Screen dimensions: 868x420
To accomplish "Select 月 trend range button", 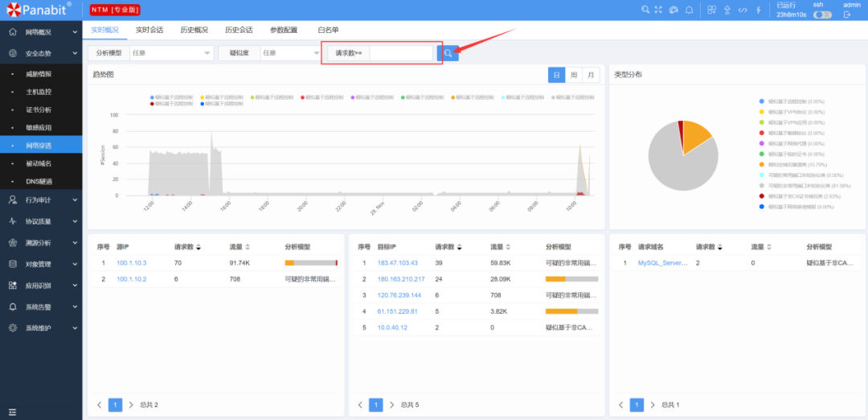I will (x=592, y=75).
